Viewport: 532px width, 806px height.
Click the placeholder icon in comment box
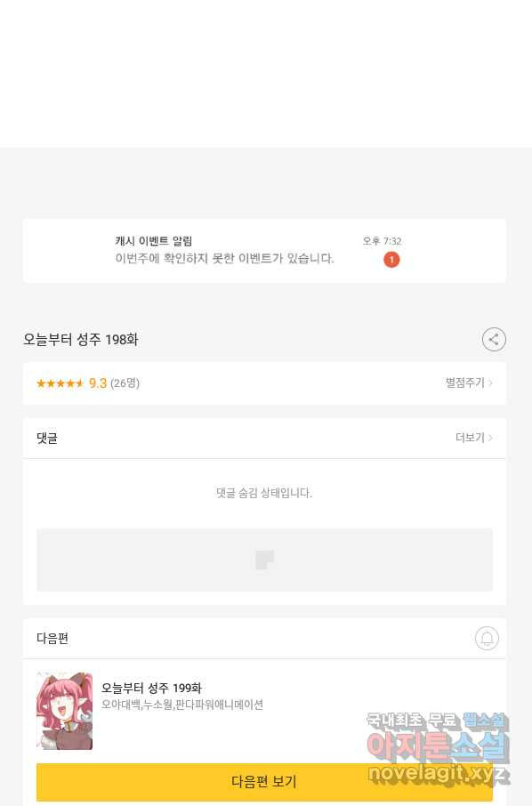coord(265,560)
